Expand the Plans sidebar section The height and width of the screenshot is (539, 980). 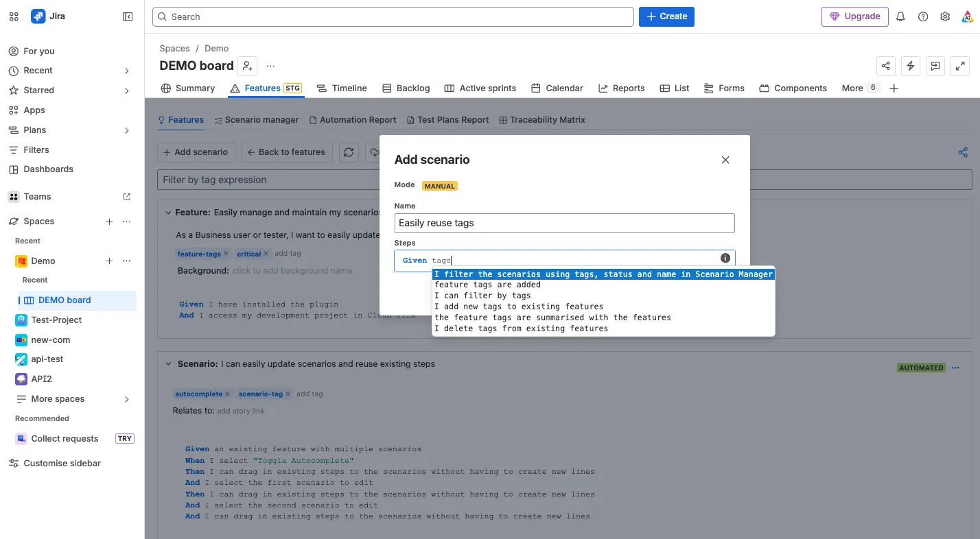(x=126, y=130)
